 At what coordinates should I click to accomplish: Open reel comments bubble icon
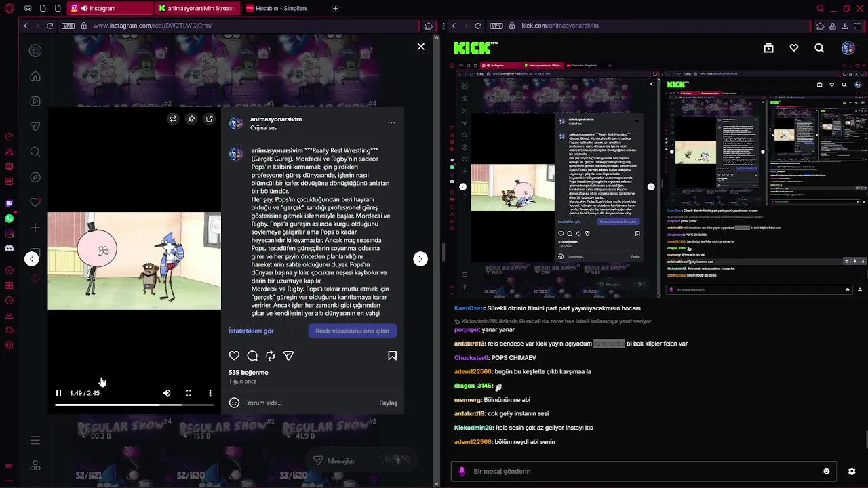click(x=252, y=356)
